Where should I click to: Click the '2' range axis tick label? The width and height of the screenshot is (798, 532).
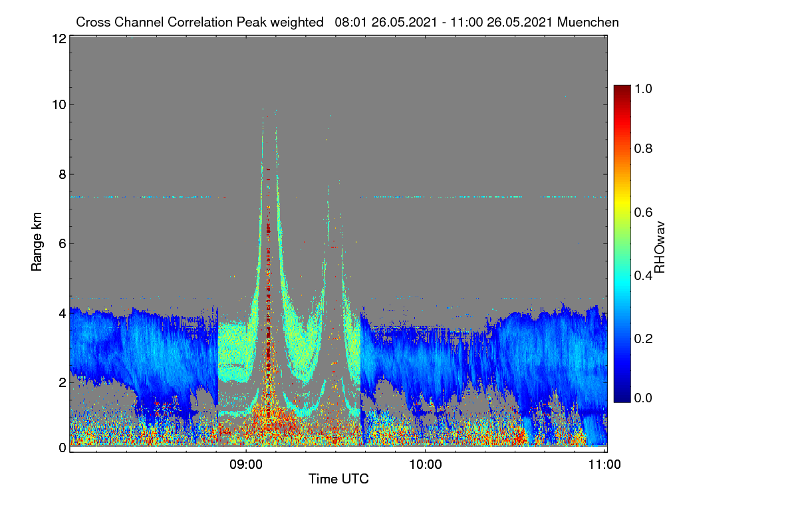pyautogui.click(x=62, y=382)
